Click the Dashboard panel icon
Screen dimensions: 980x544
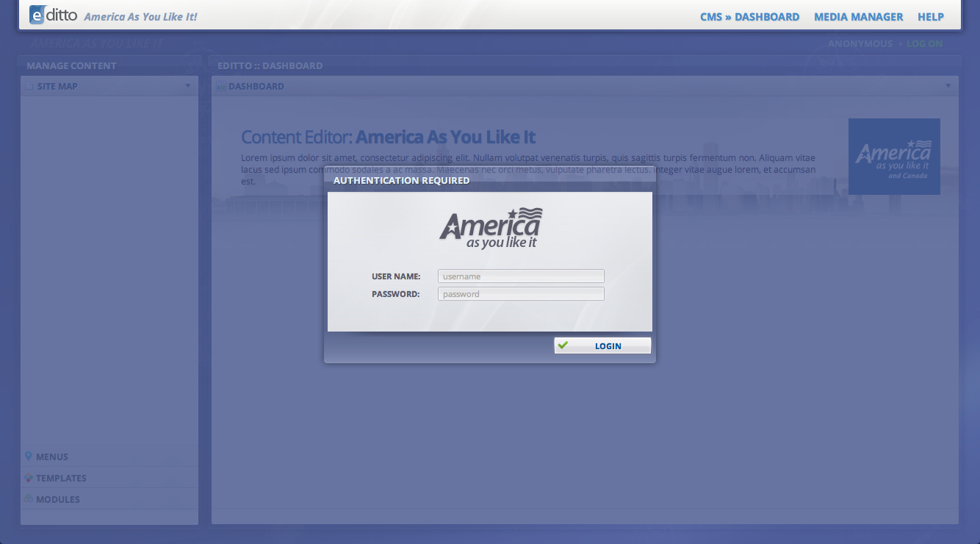221,86
